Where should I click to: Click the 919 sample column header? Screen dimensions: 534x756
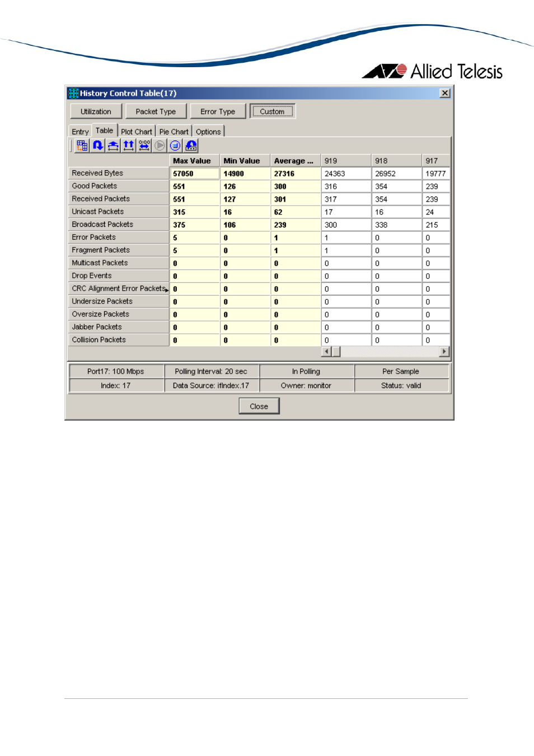tap(346, 161)
